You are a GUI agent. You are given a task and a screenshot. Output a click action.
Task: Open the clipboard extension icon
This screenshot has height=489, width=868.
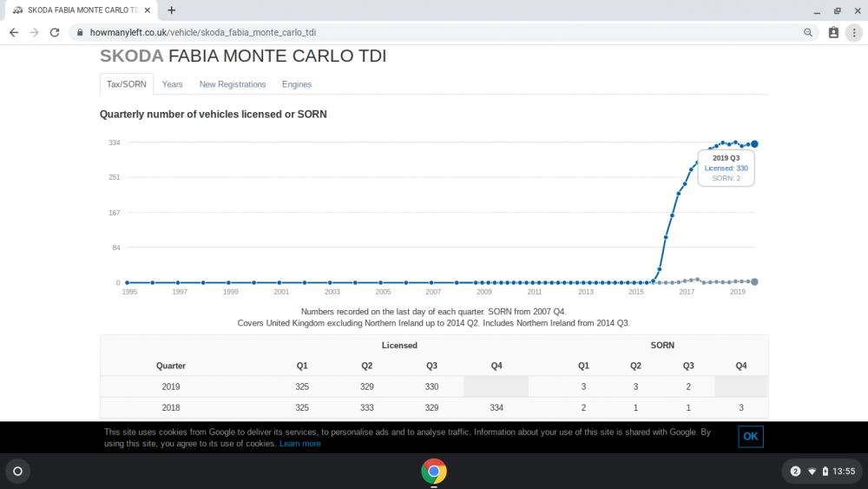(833, 33)
